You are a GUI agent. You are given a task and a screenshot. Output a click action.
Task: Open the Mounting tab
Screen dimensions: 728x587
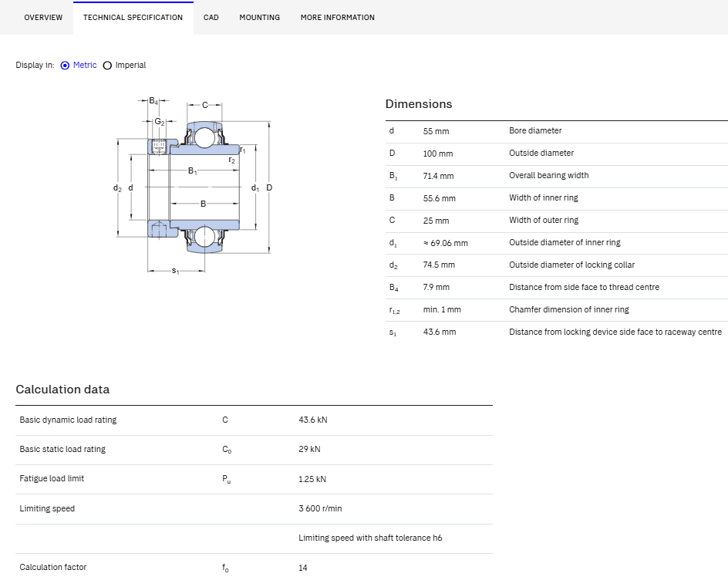pos(260,18)
